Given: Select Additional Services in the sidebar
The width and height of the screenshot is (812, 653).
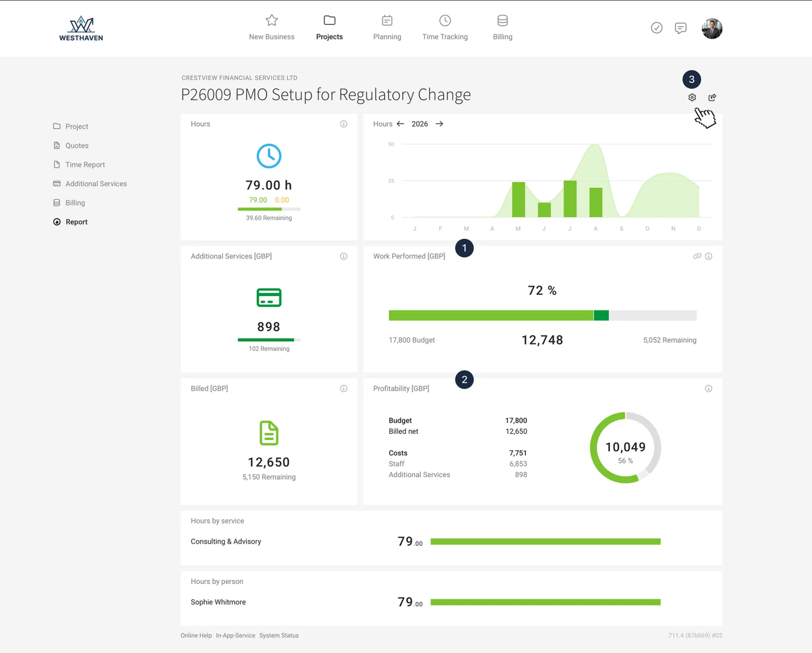Looking at the screenshot, I should [90, 183].
